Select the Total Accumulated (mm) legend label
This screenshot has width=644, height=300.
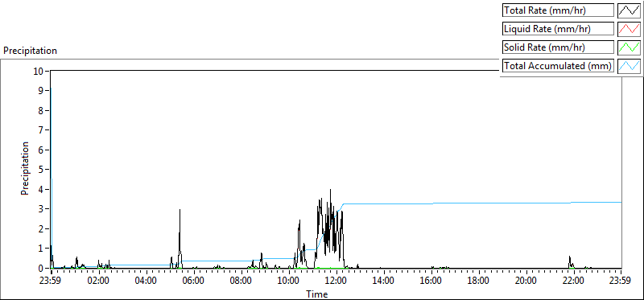tap(558, 66)
